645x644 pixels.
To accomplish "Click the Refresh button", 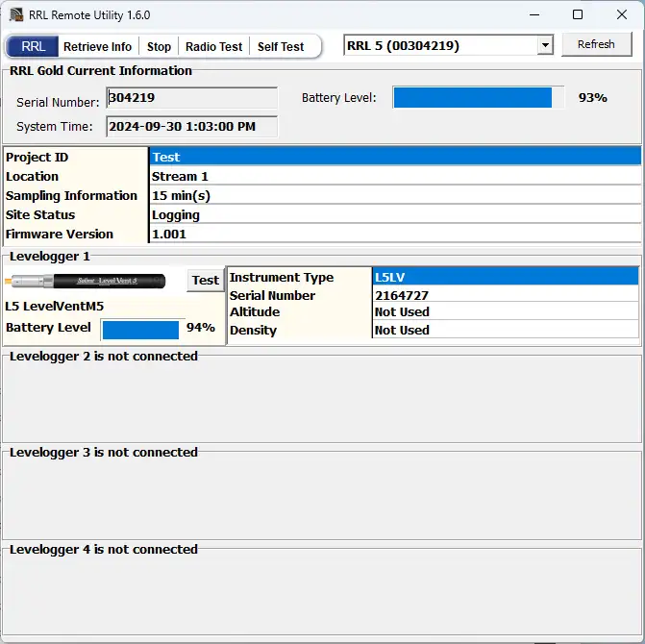I will (597, 44).
